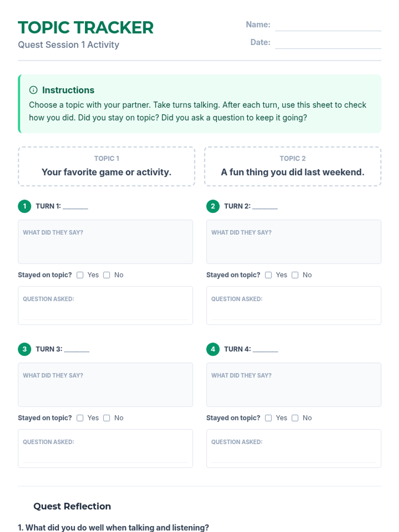Click the green Turn 1 number badge
This screenshot has height=532, width=399.
coord(25,206)
